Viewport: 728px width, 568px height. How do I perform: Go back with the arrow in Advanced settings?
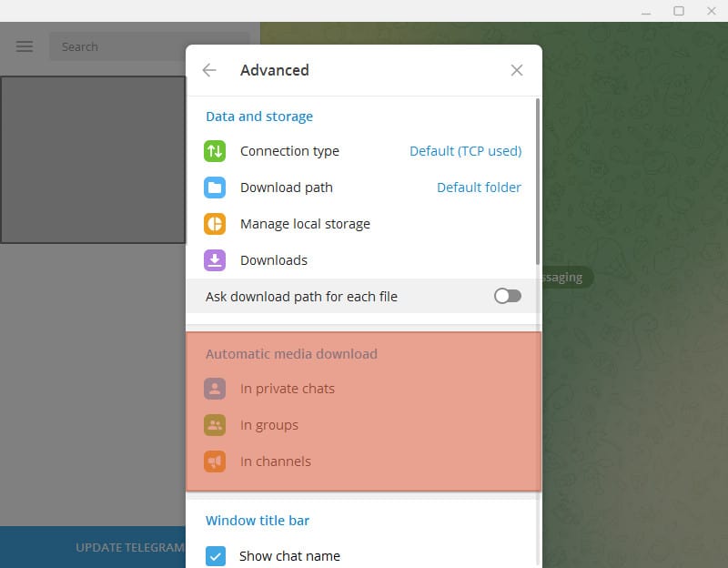tap(209, 70)
